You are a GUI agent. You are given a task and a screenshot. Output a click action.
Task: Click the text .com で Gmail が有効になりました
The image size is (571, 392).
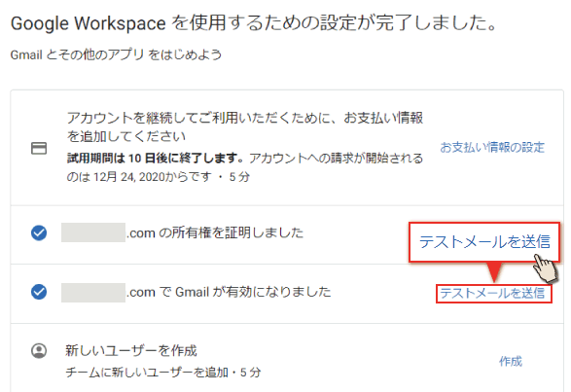(229, 292)
